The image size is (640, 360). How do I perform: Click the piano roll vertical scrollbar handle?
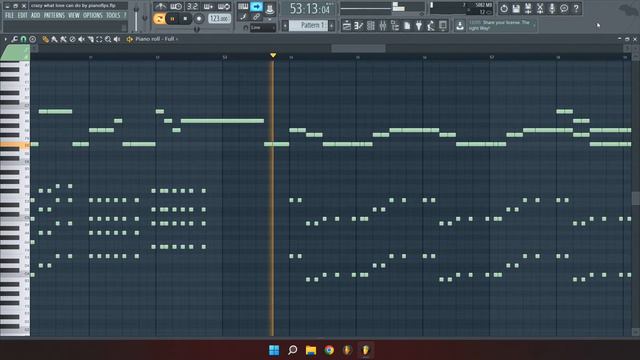tap(636, 199)
